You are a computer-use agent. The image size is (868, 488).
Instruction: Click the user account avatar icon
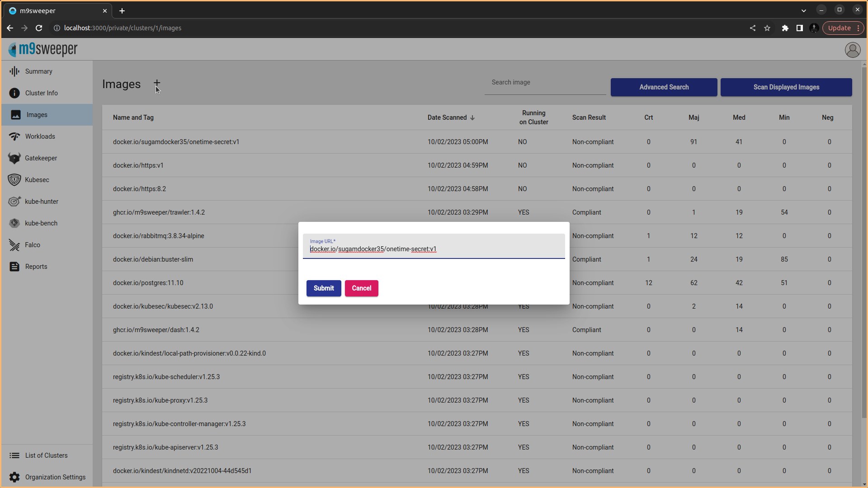(853, 50)
